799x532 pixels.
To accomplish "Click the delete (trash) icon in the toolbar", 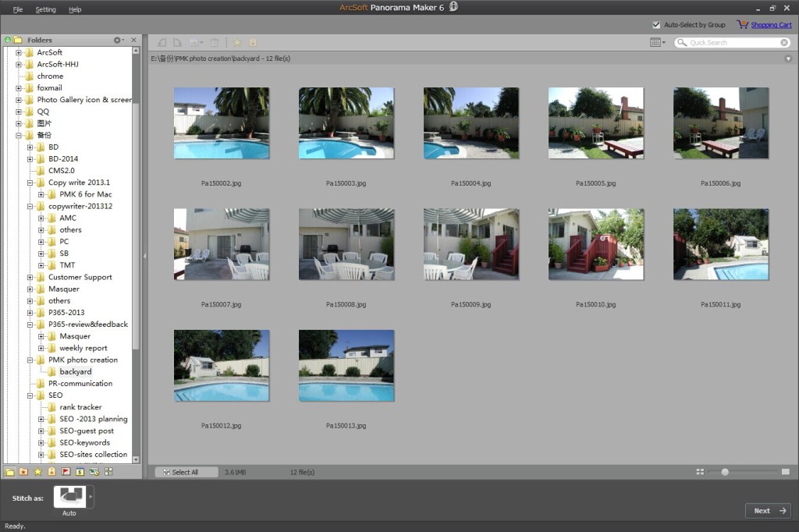I will (x=214, y=42).
